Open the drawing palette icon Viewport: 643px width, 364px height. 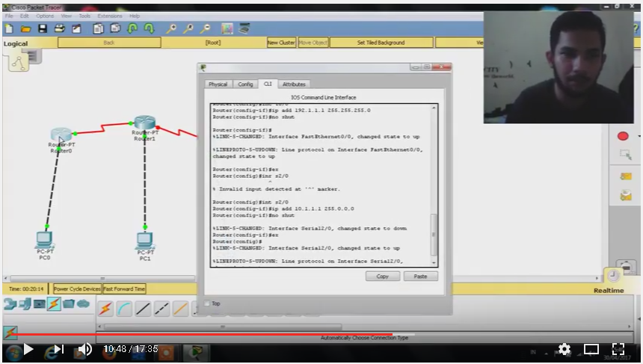(x=227, y=28)
